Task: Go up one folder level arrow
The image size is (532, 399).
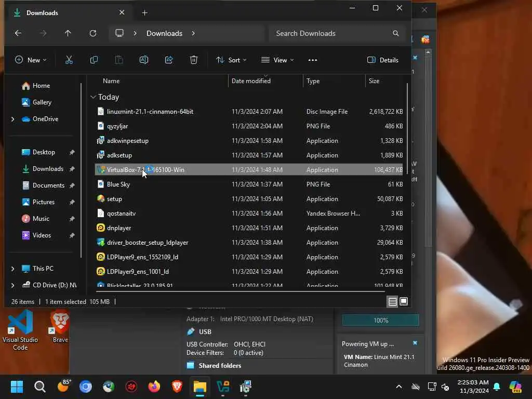Action: click(x=68, y=33)
